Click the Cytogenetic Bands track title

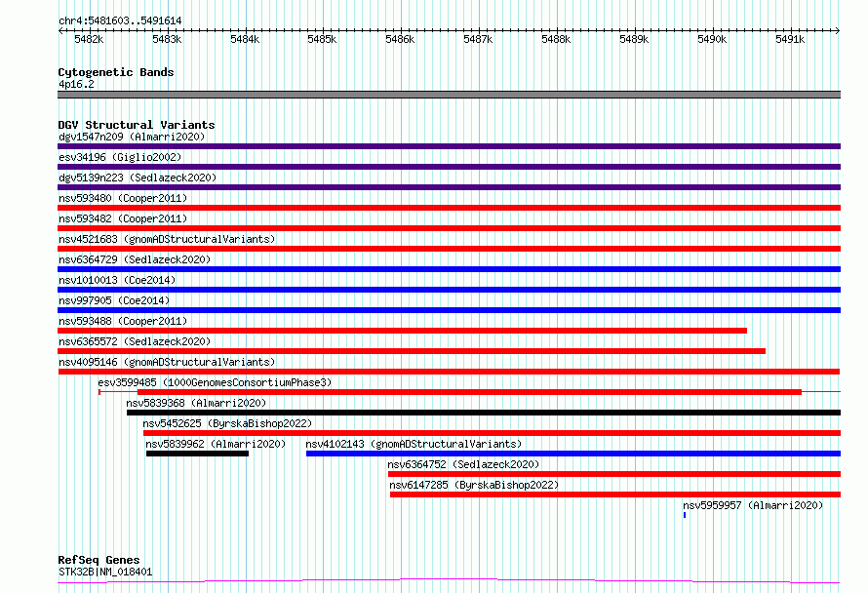coord(116,72)
